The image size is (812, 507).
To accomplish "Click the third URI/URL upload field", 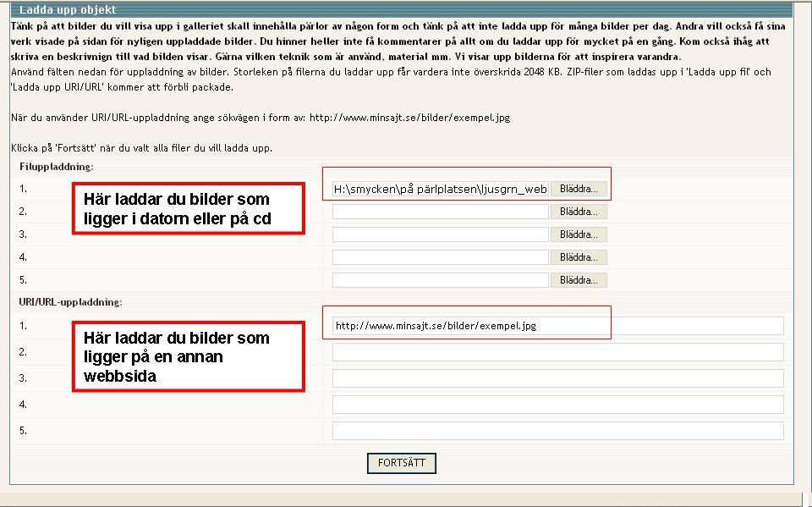I will tap(557, 378).
